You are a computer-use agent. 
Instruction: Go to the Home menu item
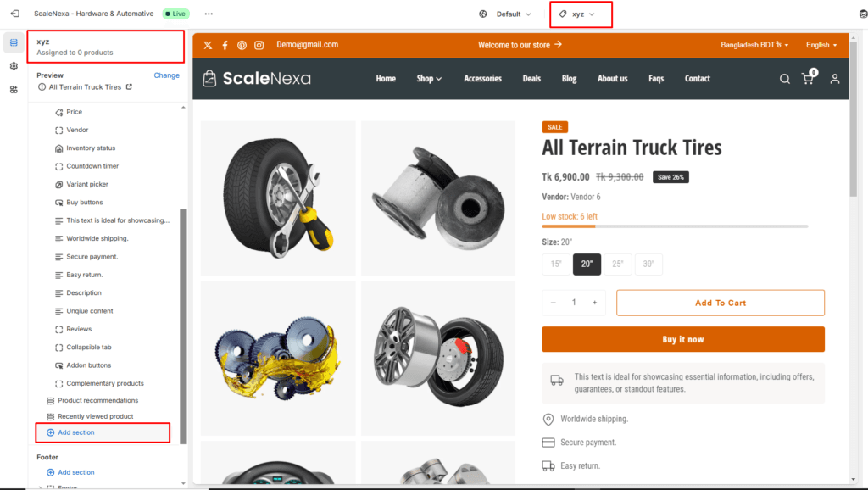click(386, 79)
